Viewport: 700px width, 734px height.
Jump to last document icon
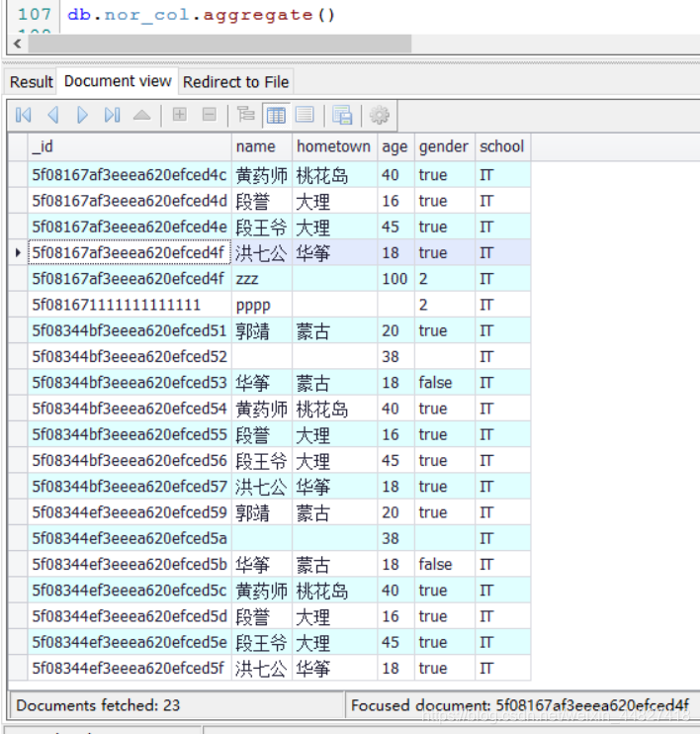tap(113, 115)
